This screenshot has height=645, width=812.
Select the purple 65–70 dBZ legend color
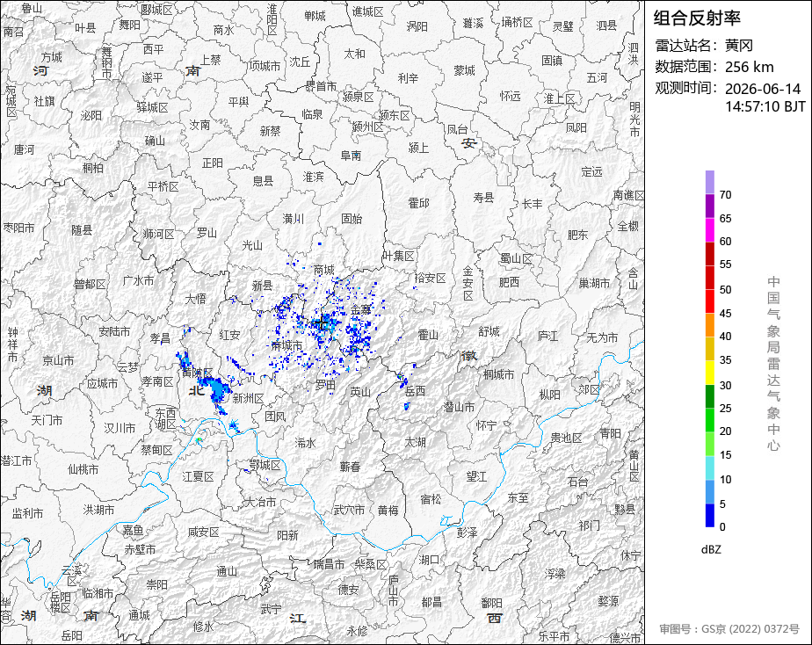coord(710,206)
